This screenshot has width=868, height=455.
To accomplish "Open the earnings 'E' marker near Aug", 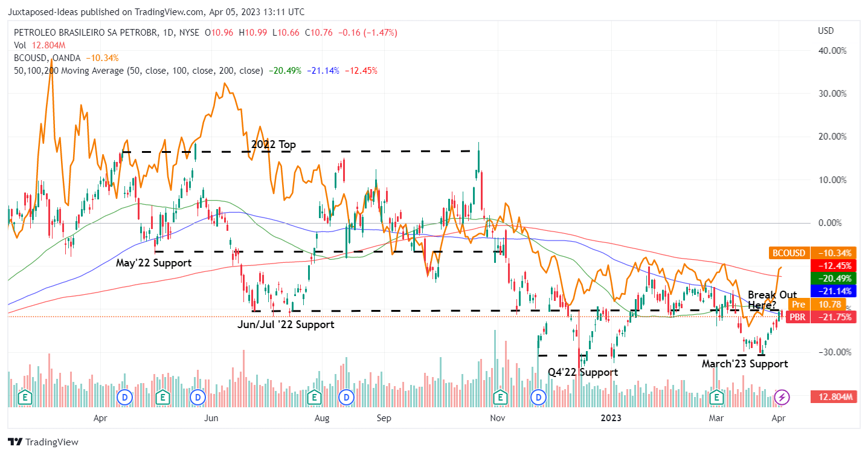I will (313, 397).
